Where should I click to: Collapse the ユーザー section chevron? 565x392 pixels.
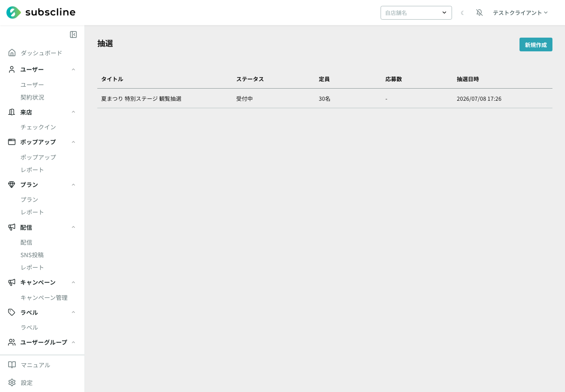tap(73, 69)
